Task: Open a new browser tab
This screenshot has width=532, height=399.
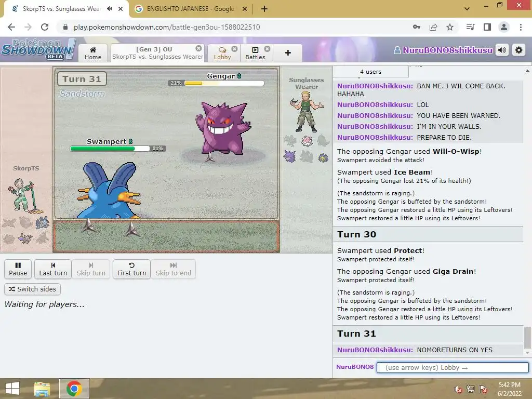Action: point(264,9)
